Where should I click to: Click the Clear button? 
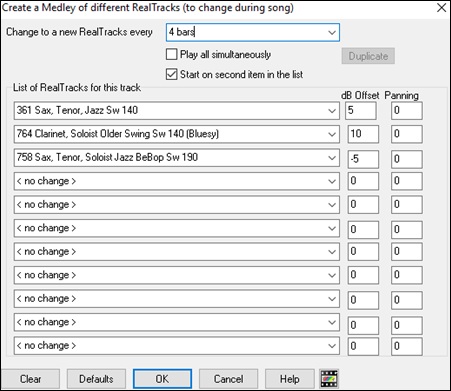click(x=30, y=379)
